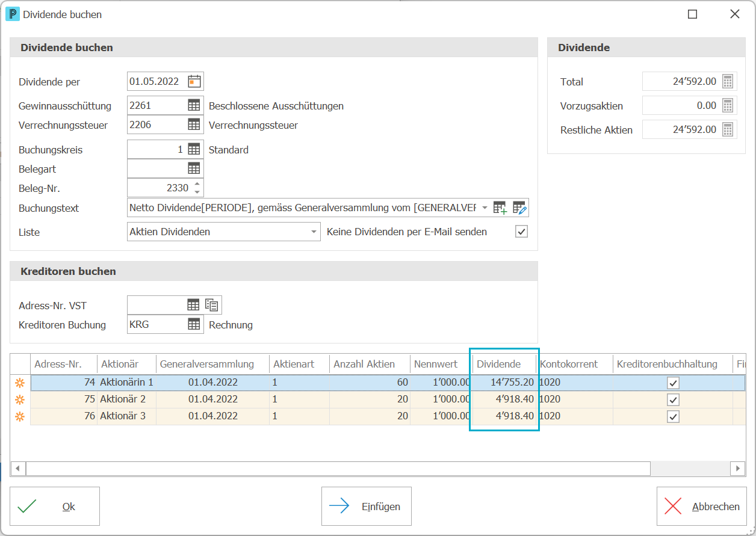The height and width of the screenshot is (536, 756).
Task: Increase the Beleg-Nr. value
Action: [197, 183]
